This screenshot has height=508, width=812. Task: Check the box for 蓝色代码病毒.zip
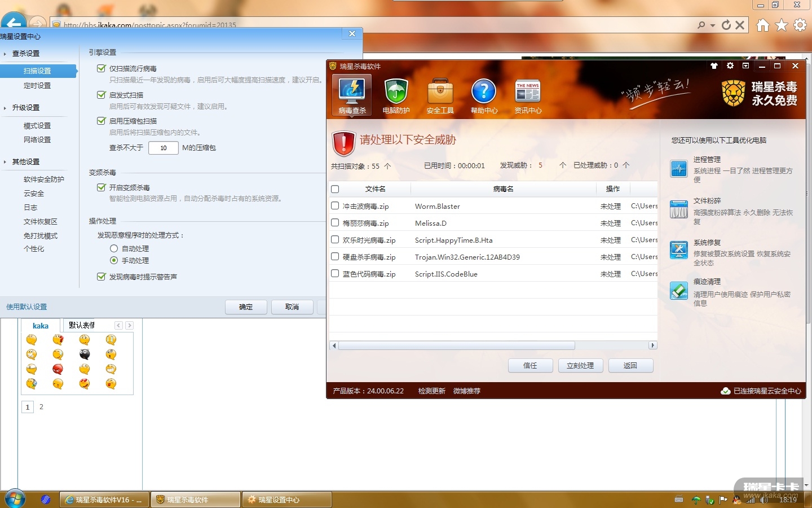(335, 274)
